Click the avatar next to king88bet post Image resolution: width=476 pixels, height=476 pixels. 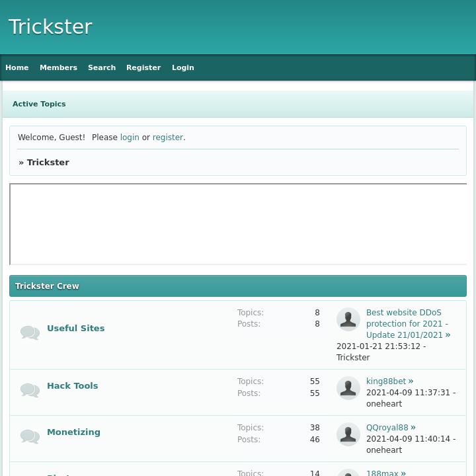348,388
